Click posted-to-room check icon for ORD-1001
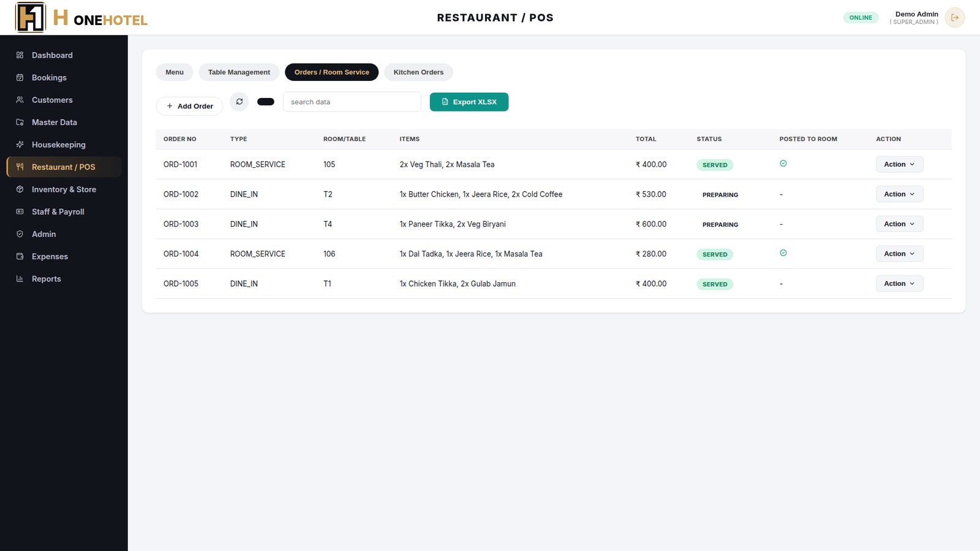The width and height of the screenshot is (980, 551). pyautogui.click(x=783, y=163)
